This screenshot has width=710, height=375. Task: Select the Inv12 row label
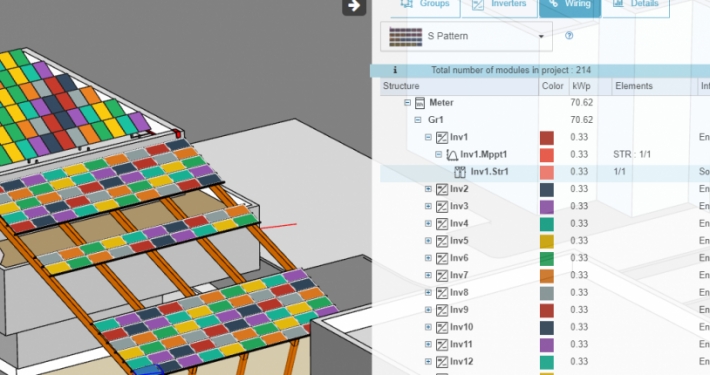click(x=461, y=361)
